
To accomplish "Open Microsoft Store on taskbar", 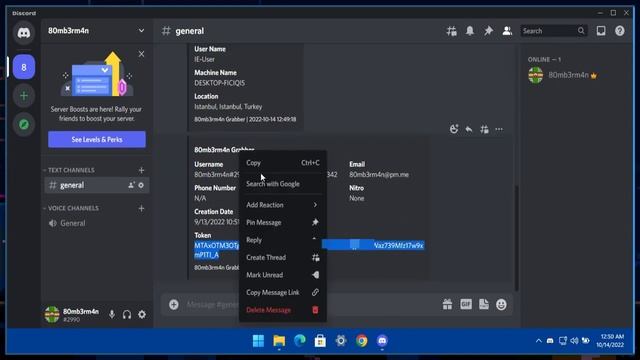I will coord(320,341).
